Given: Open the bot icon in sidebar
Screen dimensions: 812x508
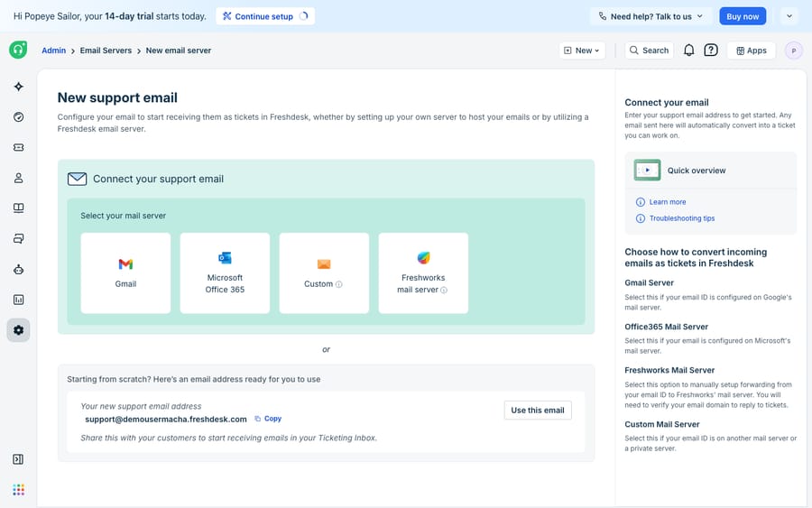Looking at the screenshot, I should click(19, 269).
